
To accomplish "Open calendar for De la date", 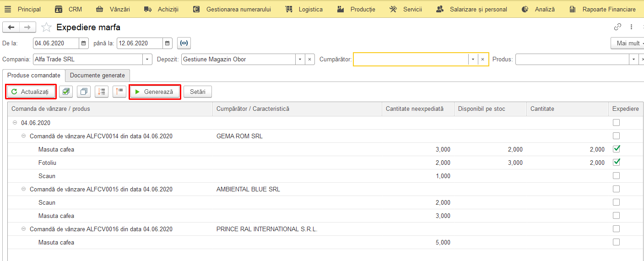I will point(84,43).
